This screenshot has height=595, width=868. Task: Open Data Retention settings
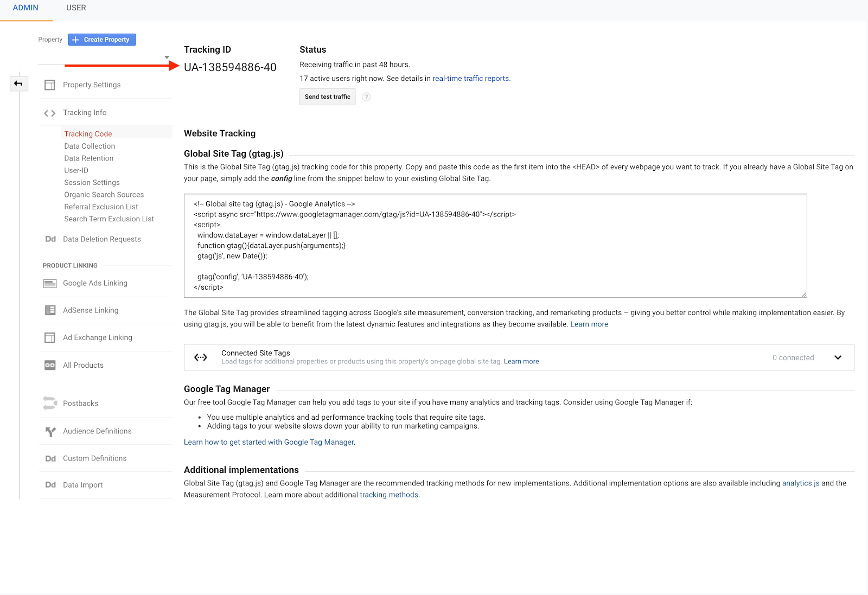coord(89,158)
